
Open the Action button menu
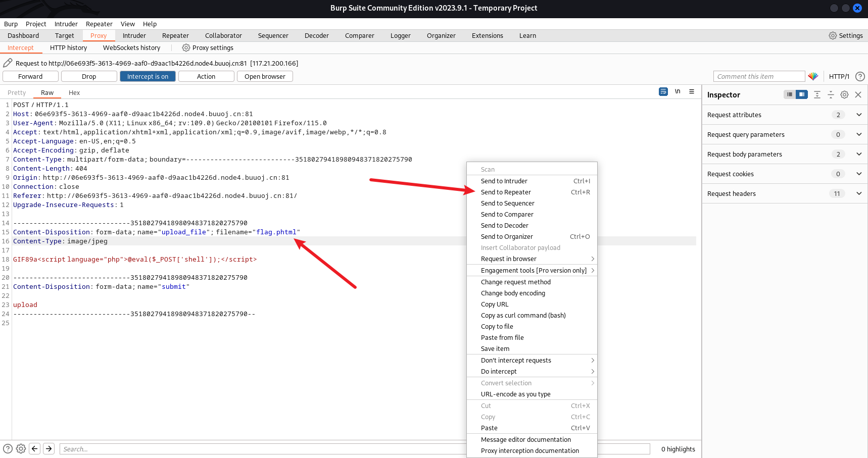pos(206,76)
